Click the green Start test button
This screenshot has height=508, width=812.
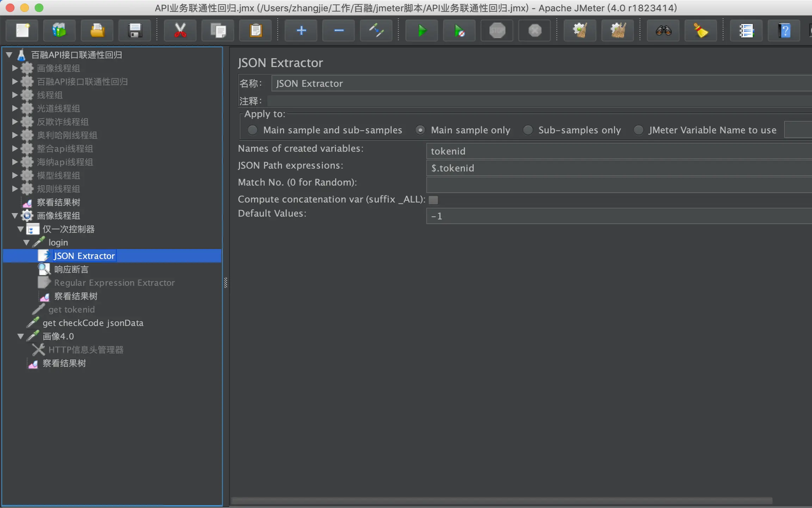pyautogui.click(x=422, y=31)
